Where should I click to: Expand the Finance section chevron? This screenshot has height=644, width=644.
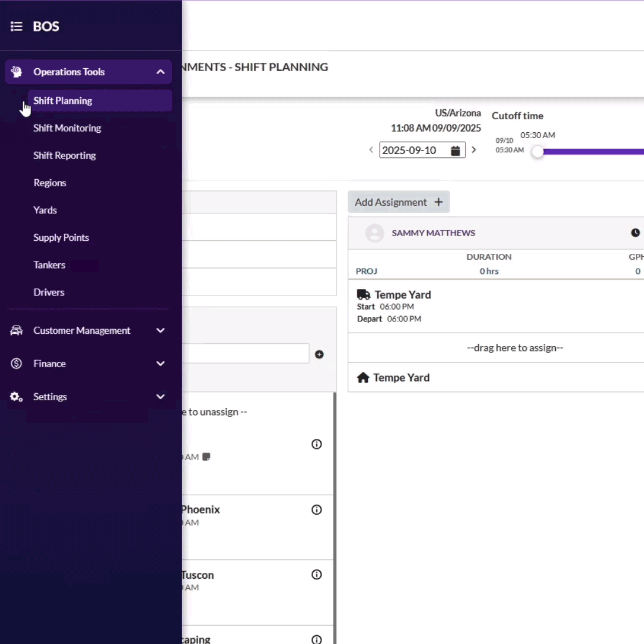[160, 364]
